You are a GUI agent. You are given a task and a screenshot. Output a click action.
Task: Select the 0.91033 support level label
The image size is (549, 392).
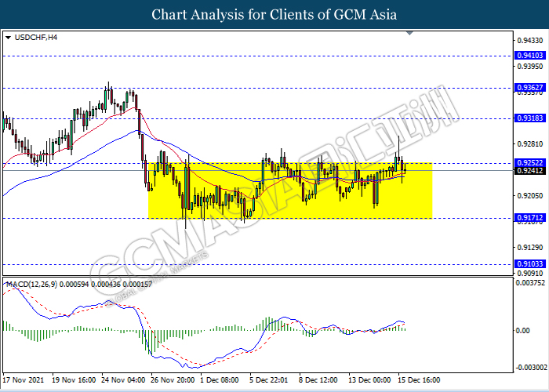(530, 264)
